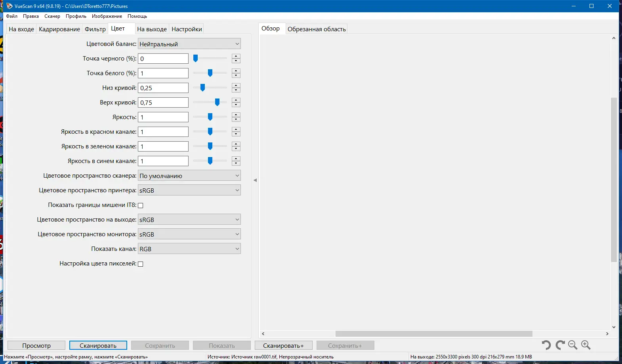
Task: Open the 'Сканер' menu
Action: pos(52,16)
